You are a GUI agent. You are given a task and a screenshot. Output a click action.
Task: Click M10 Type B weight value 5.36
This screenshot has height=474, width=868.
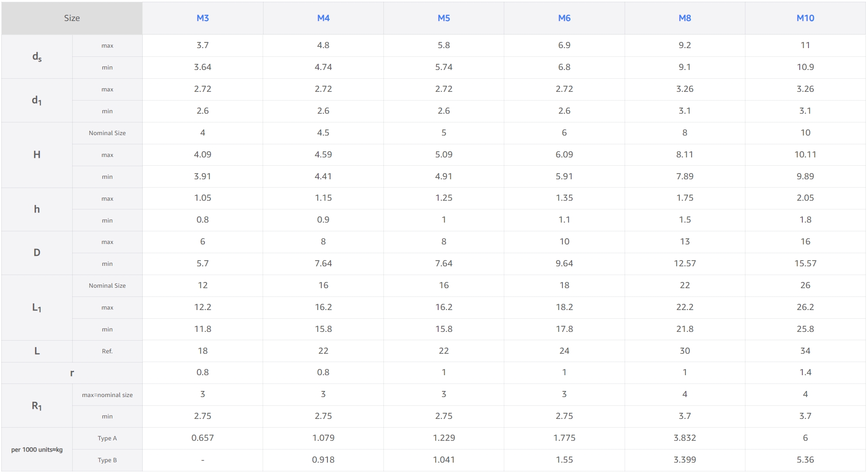coord(805,460)
